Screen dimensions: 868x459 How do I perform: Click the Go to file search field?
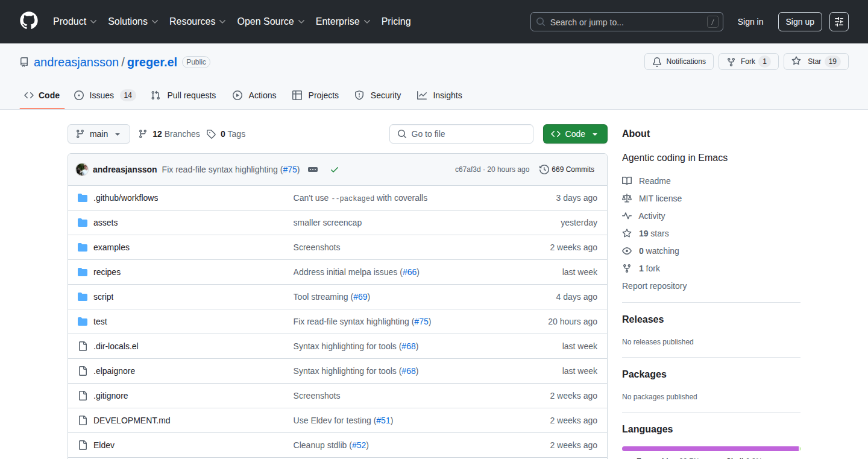pyautogui.click(x=461, y=134)
